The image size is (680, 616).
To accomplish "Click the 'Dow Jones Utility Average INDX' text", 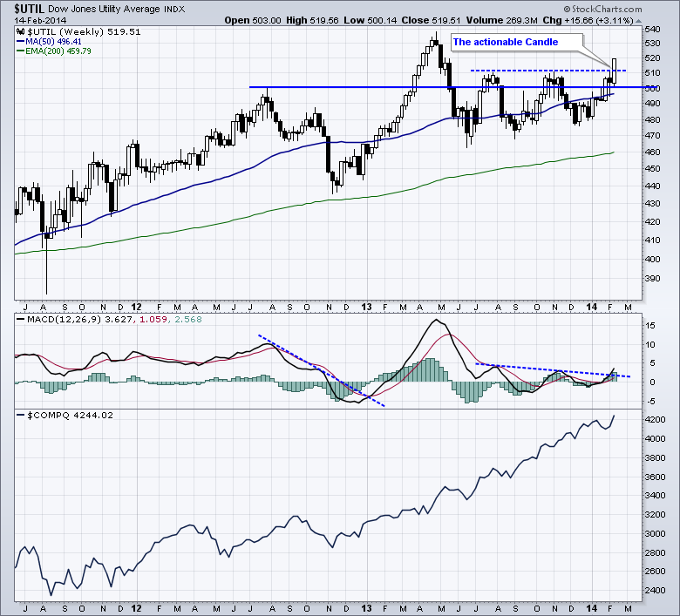I will pyautogui.click(x=116, y=9).
